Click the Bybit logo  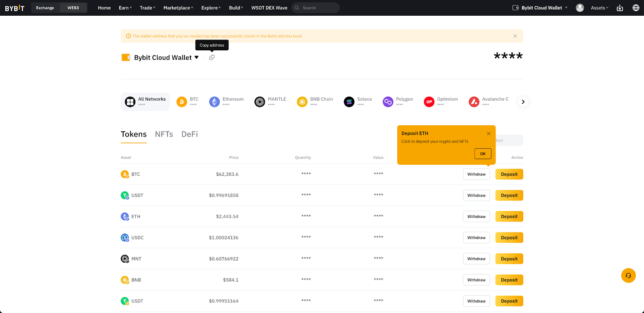click(14, 8)
